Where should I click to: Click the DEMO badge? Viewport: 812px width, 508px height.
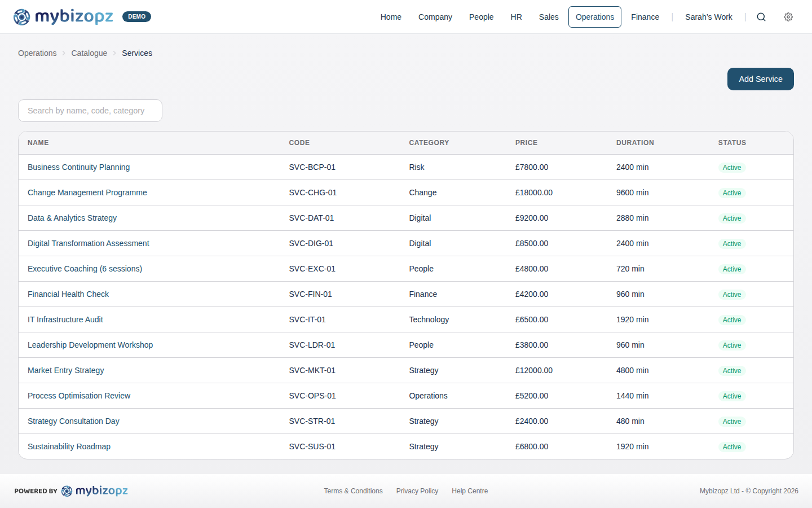(x=136, y=17)
